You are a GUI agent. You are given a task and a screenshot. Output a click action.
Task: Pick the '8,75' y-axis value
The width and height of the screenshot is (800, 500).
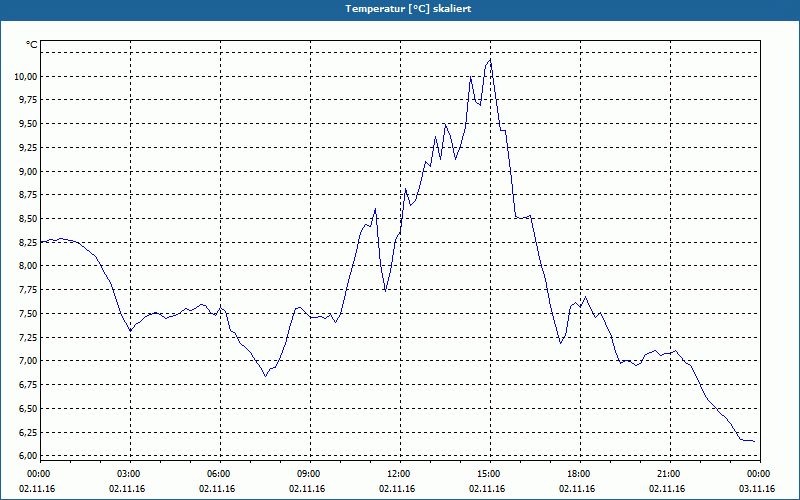pyautogui.click(x=29, y=195)
